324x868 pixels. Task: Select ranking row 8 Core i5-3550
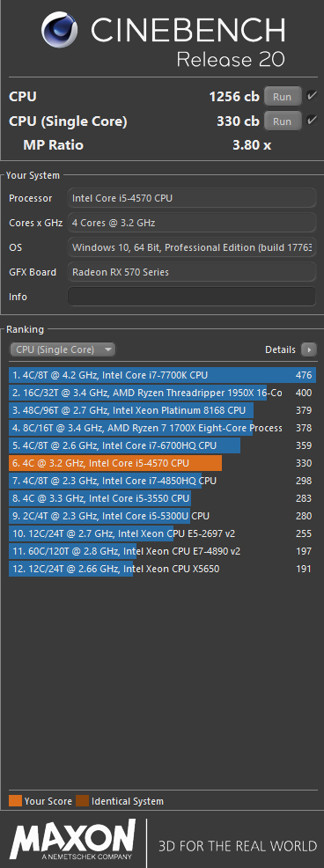162,498
